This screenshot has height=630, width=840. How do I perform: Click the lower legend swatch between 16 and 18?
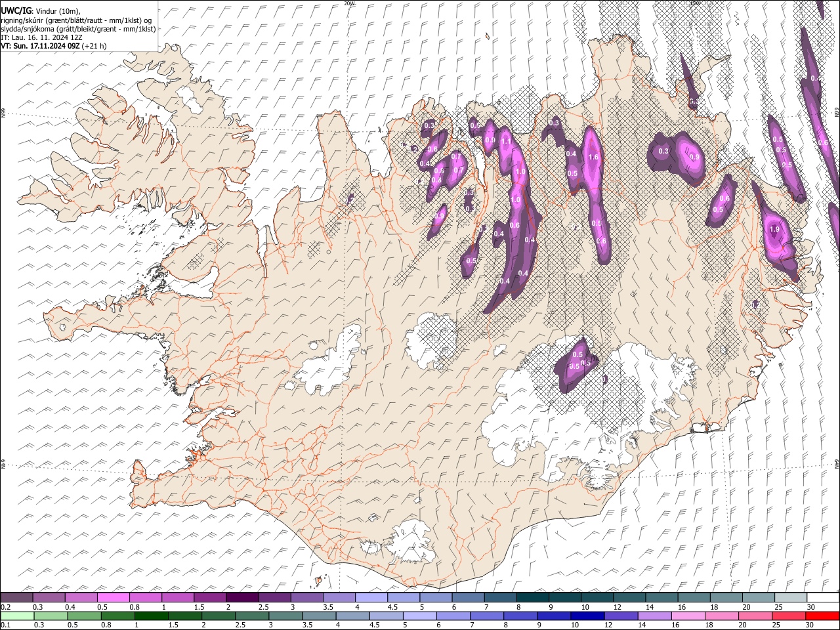pos(688,616)
